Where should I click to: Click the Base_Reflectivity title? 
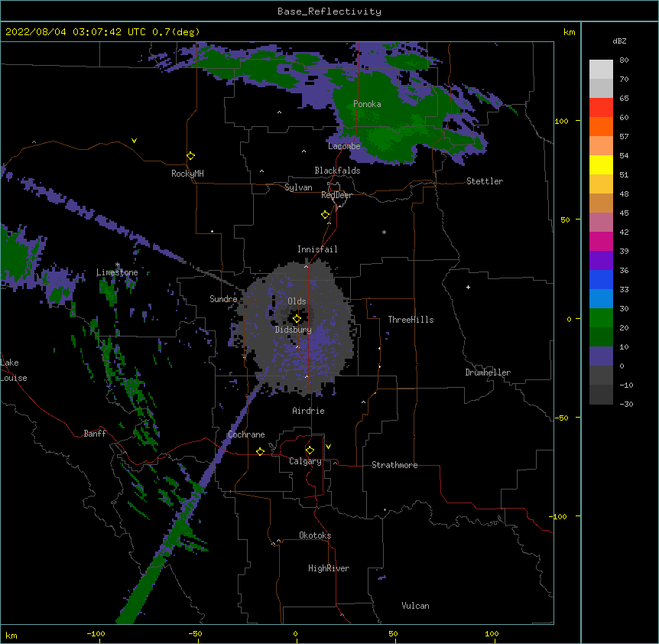coord(329,11)
